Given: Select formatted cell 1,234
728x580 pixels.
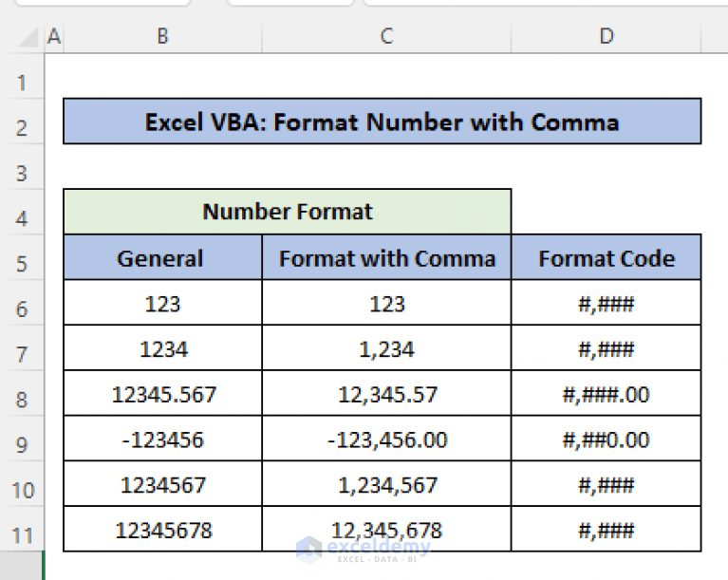Looking at the screenshot, I should click(386, 348).
